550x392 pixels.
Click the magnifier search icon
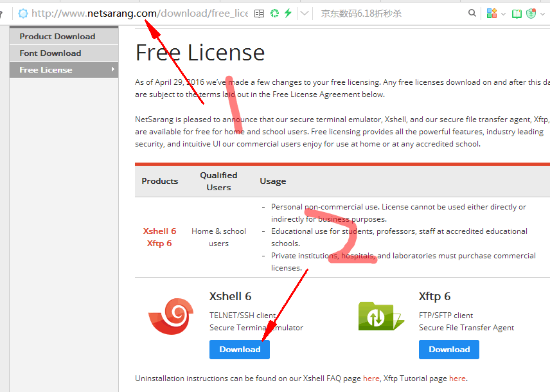click(x=472, y=13)
